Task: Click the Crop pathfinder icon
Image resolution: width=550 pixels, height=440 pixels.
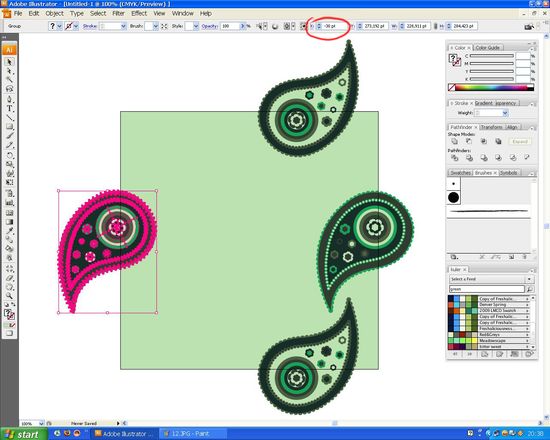Action: [x=498, y=158]
